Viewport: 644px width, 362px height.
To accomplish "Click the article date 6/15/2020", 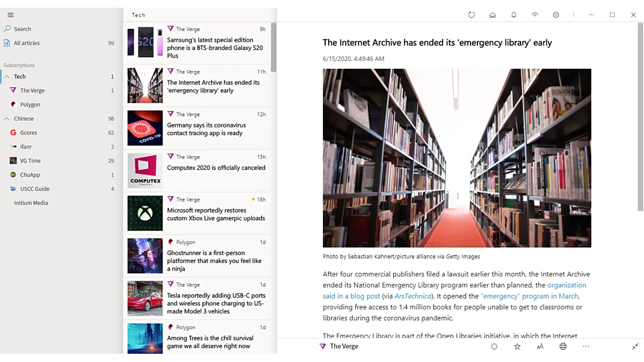I will click(x=353, y=59).
